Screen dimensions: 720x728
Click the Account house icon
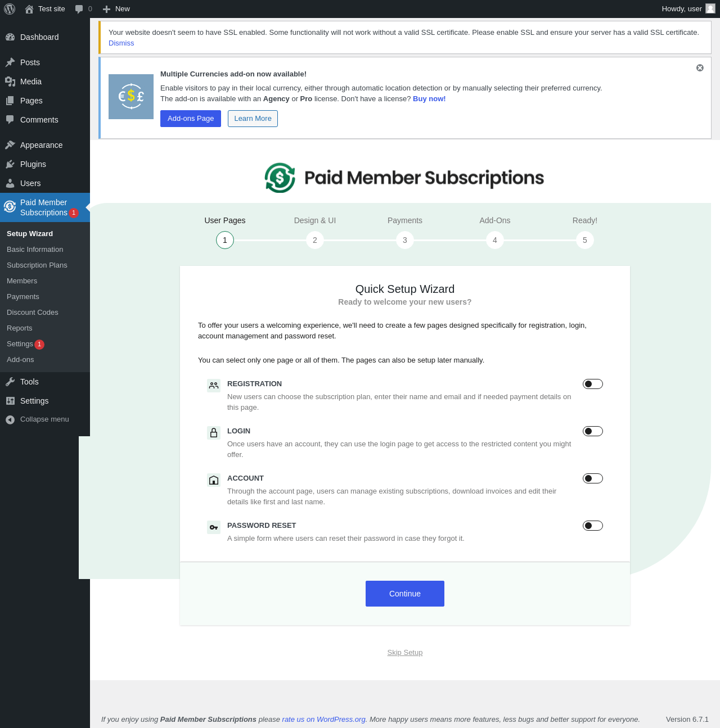[214, 480]
